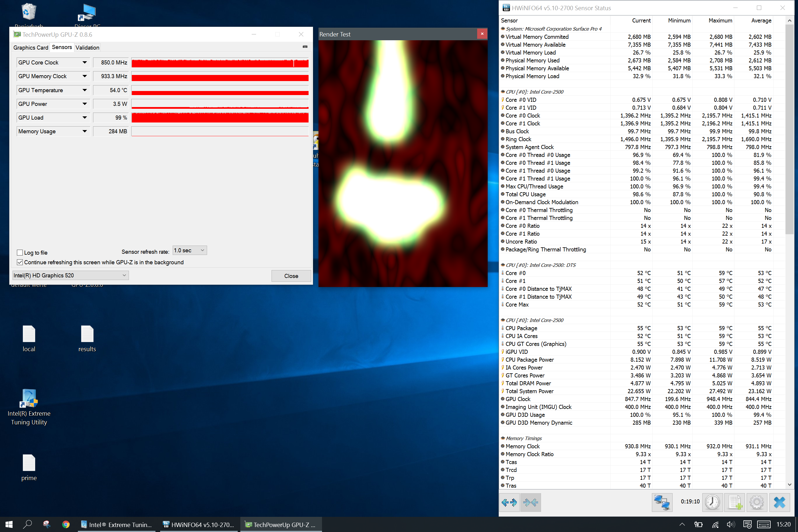Open the GPU Core Clock sensor dropdown

[85, 62]
